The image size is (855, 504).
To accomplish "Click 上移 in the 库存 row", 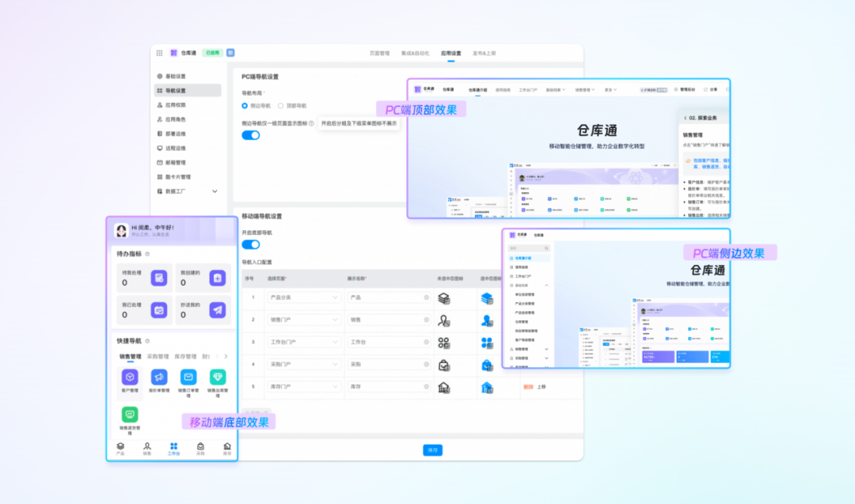I will coord(541,387).
